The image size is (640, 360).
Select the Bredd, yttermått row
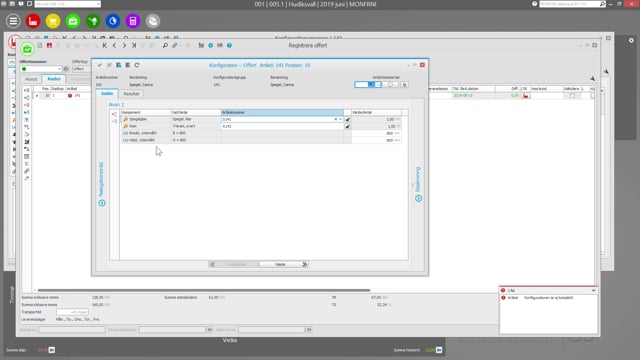[x=145, y=133]
